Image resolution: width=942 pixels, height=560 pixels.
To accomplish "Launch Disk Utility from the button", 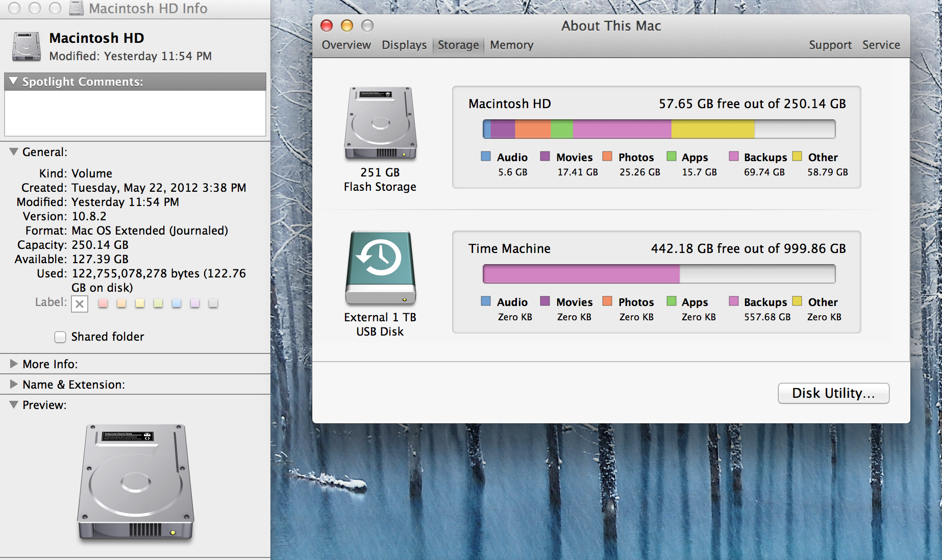I will tap(833, 393).
